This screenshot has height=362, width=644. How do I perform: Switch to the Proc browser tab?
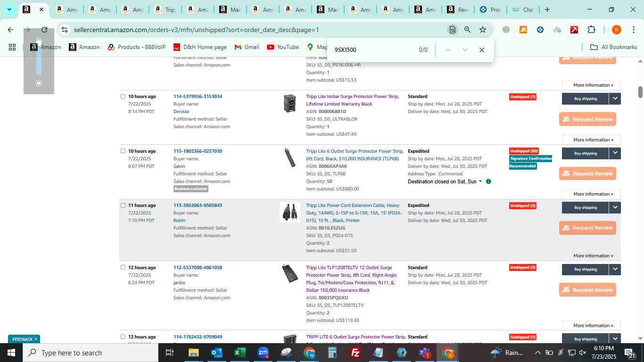[x=490, y=9]
